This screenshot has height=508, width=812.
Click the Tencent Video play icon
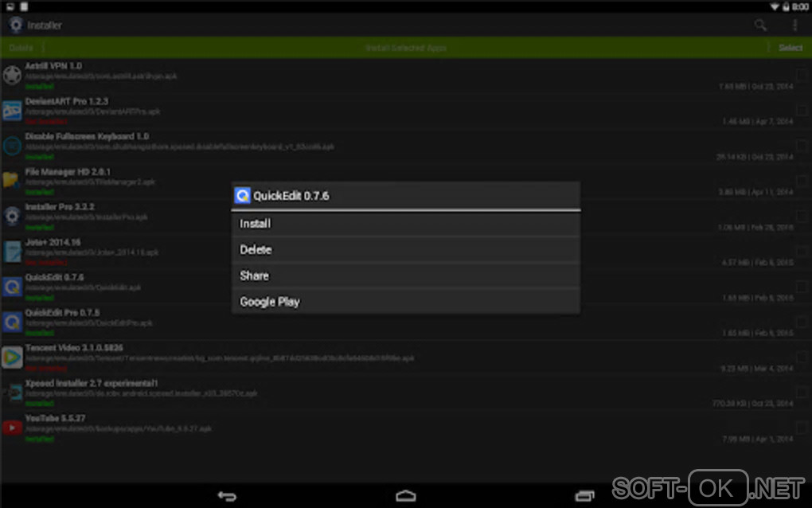tap(12, 358)
